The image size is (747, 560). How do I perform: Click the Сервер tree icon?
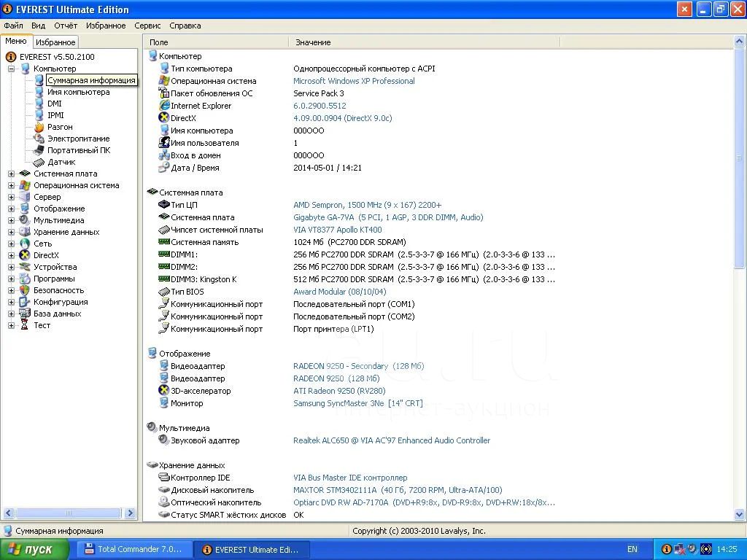25,197
